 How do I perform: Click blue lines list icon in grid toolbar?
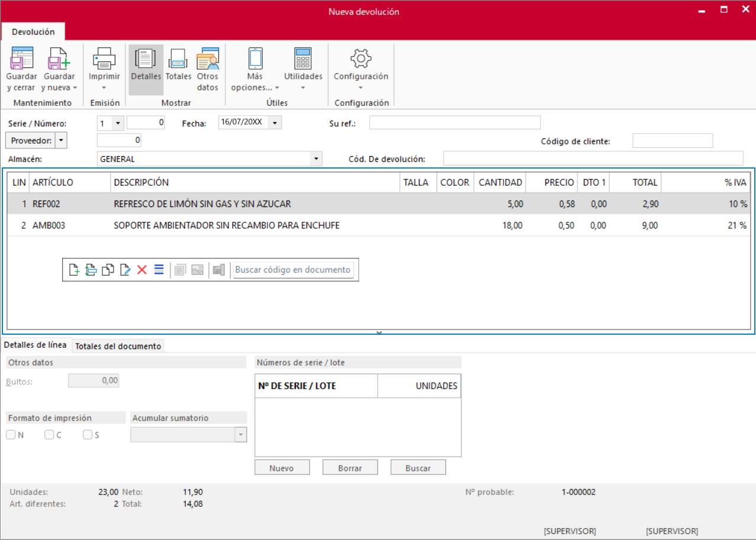point(159,270)
